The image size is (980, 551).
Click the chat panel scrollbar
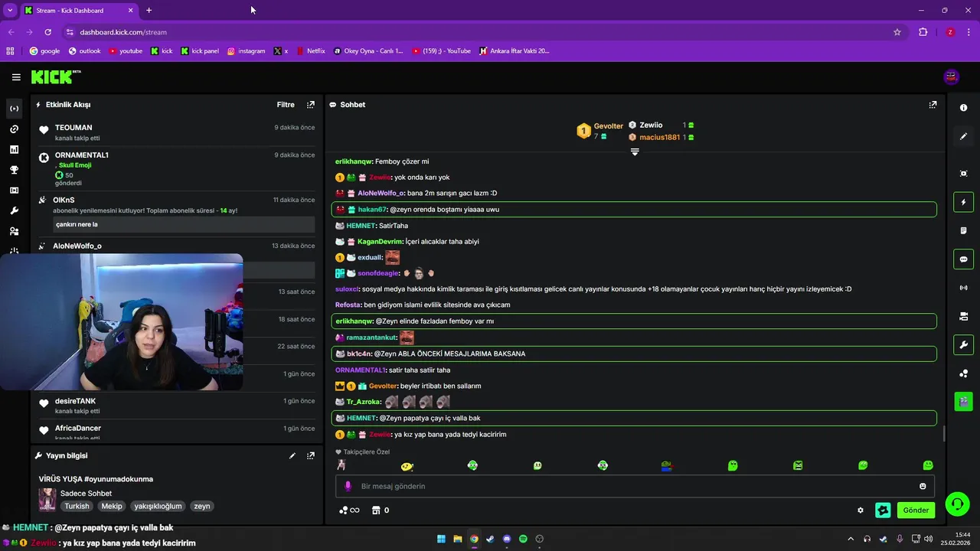pyautogui.click(x=943, y=434)
